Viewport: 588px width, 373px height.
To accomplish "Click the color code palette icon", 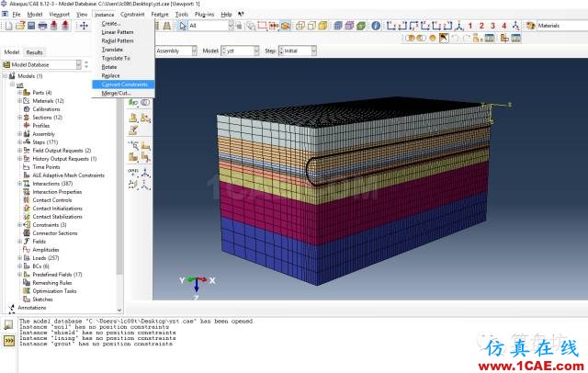I will [530, 26].
